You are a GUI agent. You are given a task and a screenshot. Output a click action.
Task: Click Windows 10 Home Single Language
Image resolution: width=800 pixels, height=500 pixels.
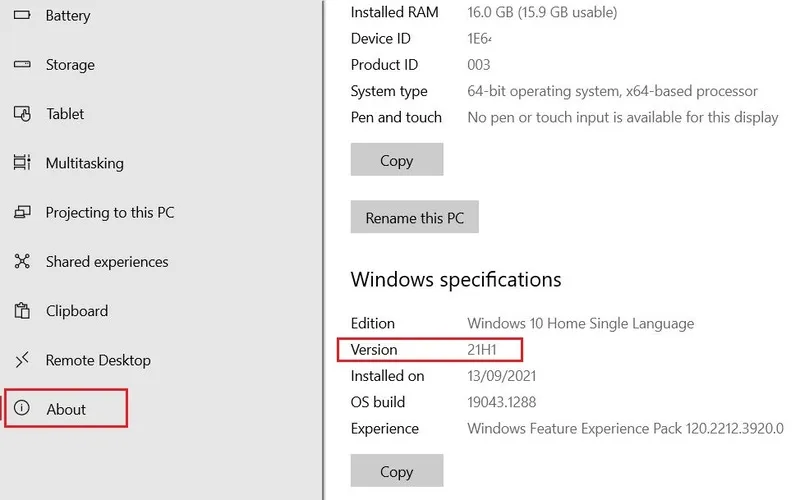tap(581, 323)
